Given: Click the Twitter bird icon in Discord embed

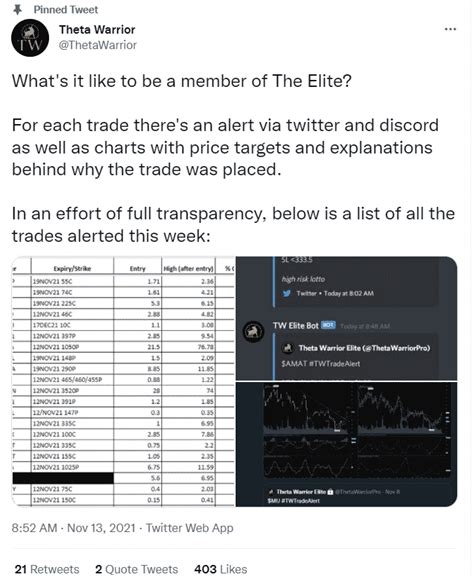Looking at the screenshot, I should click(x=286, y=294).
